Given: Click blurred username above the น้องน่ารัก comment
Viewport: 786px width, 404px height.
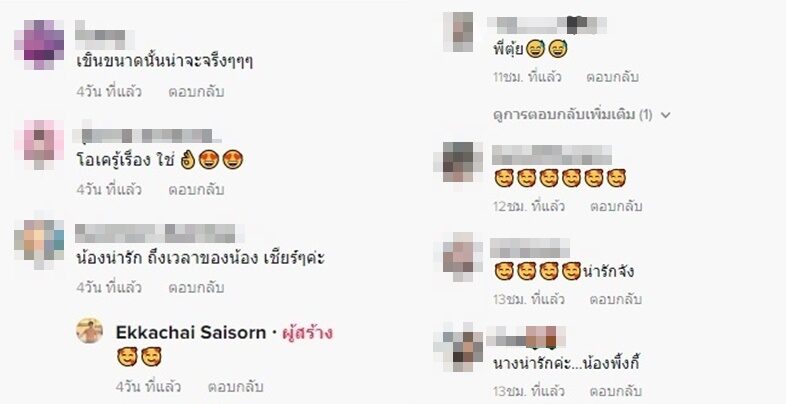Looking at the screenshot, I should point(158,233).
